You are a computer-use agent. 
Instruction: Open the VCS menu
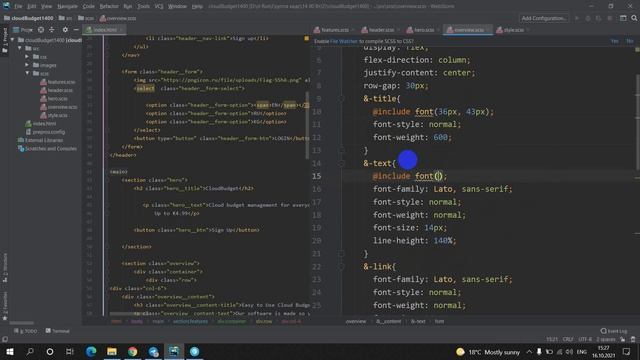point(159,6)
